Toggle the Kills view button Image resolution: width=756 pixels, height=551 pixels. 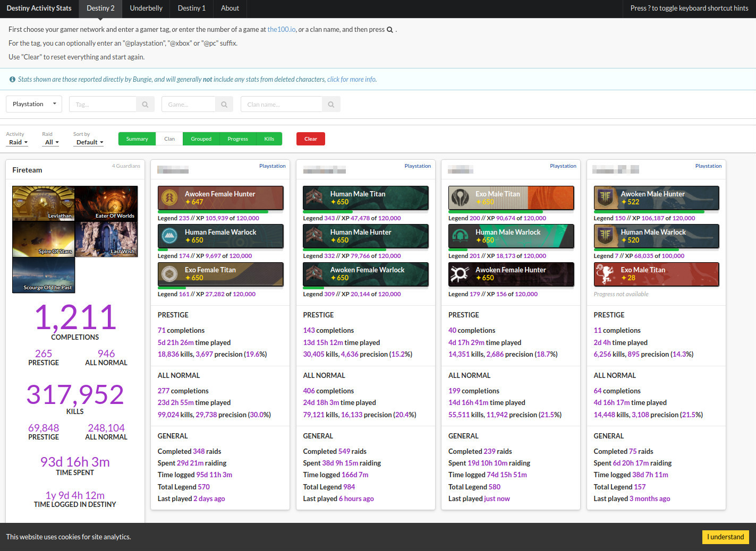coord(269,139)
